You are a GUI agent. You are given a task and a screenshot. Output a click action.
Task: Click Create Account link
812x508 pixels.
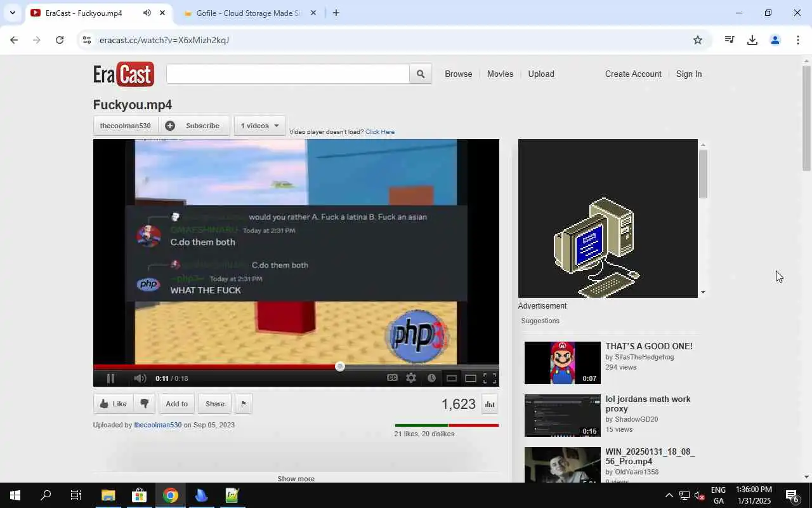click(x=633, y=74)
